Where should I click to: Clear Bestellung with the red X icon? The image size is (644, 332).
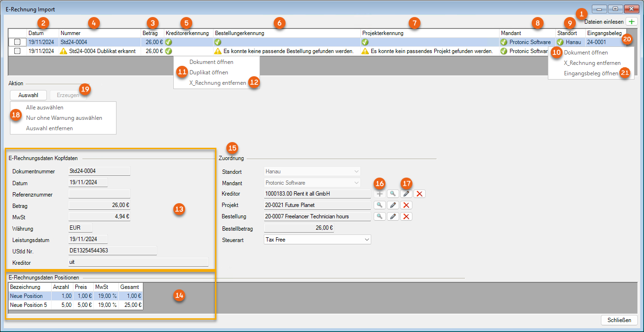coord(406,216)
